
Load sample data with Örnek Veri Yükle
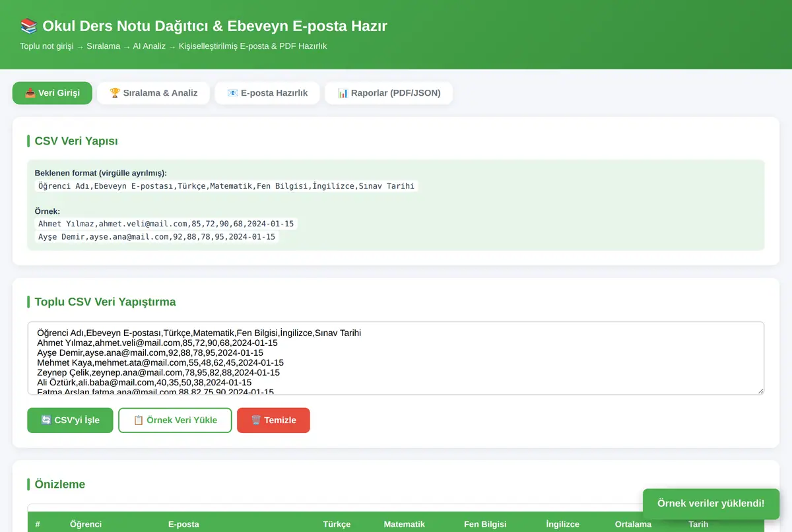coord(175,420)
